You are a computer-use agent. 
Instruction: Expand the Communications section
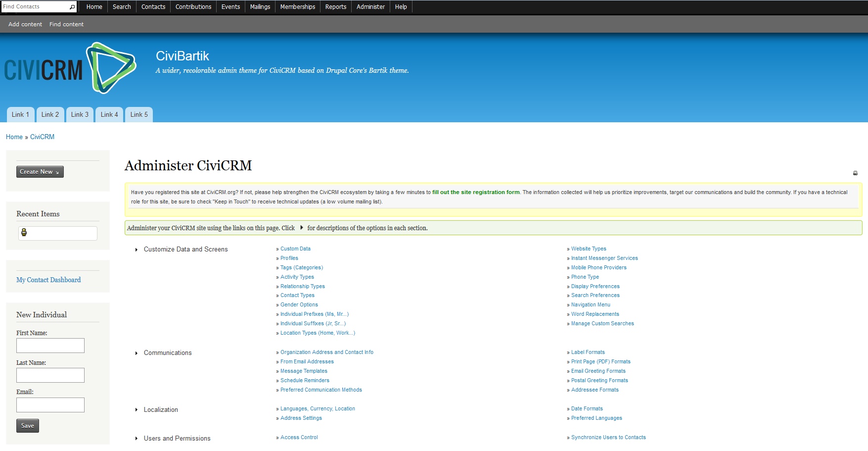point(137,353)
